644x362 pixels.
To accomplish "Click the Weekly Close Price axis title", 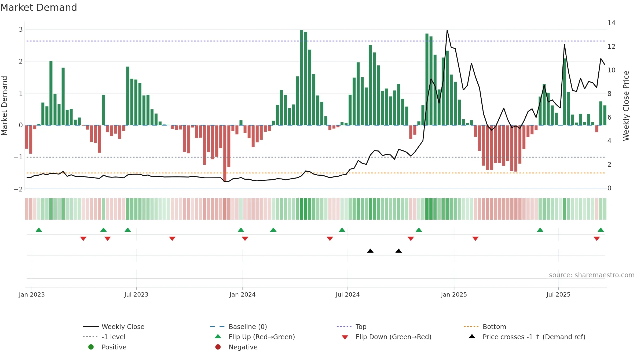I will click(626, 106).
